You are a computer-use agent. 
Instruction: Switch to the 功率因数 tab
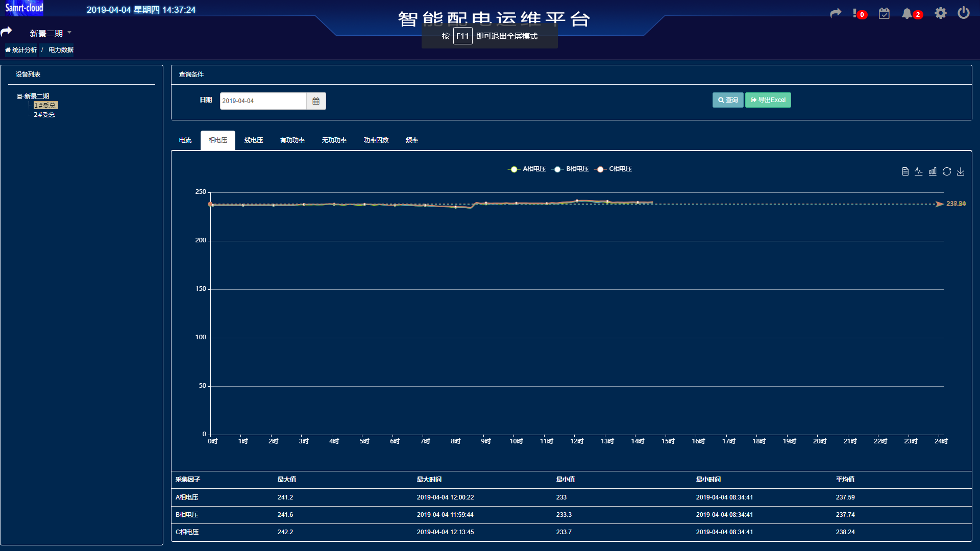pyautogui.click(x=376, y=140)
